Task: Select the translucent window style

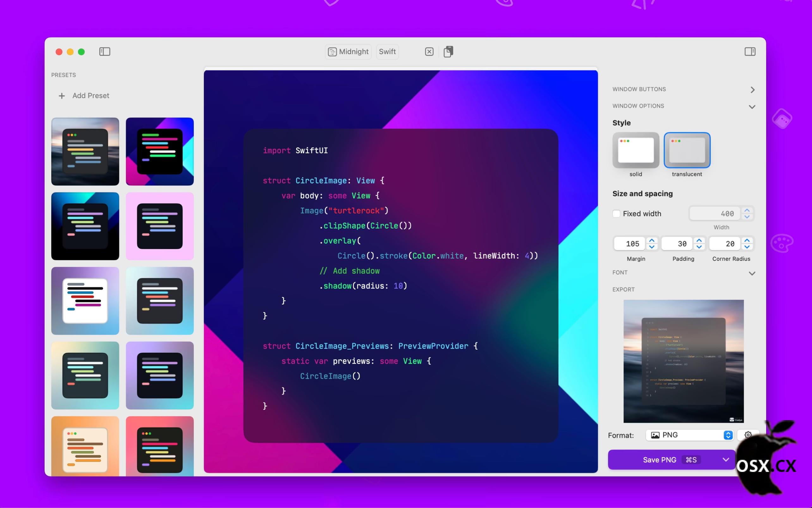Action: click(687, 150)
